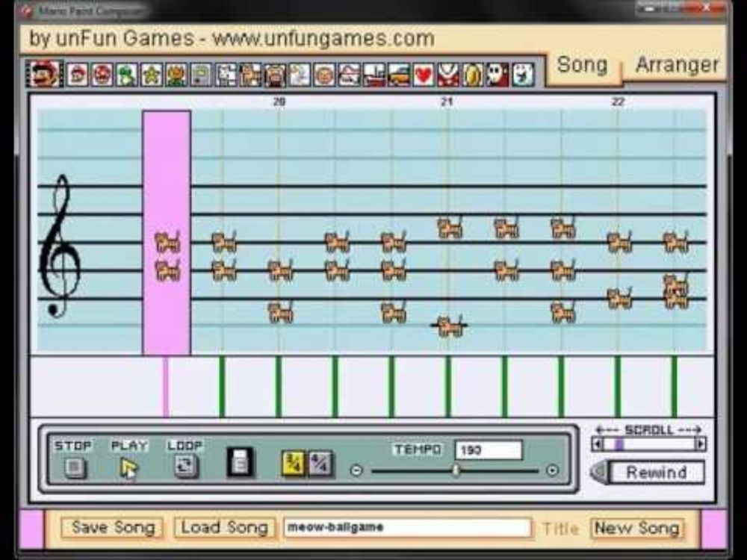Screen dimensions: 747x560
Task: Click the song title field meow-ballgame
Action: (407, 528)
